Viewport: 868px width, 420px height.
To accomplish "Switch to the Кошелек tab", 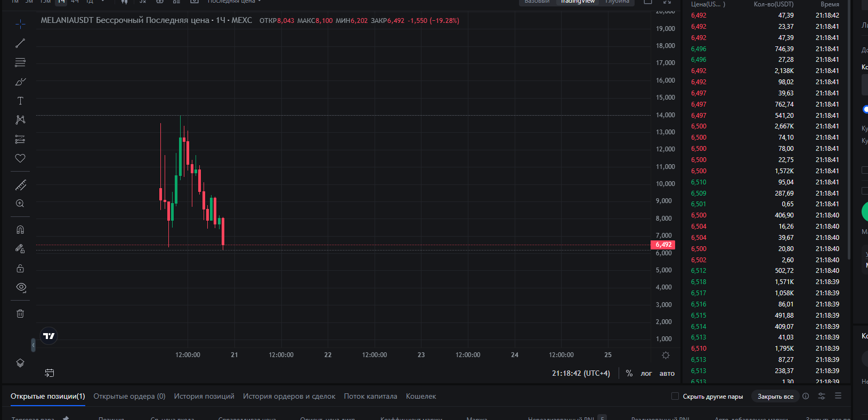I will tap(421, 396).
